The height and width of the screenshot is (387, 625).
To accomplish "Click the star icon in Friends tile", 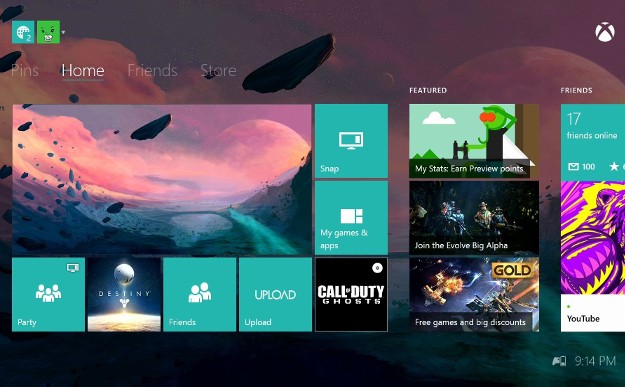I will (614, 167).
